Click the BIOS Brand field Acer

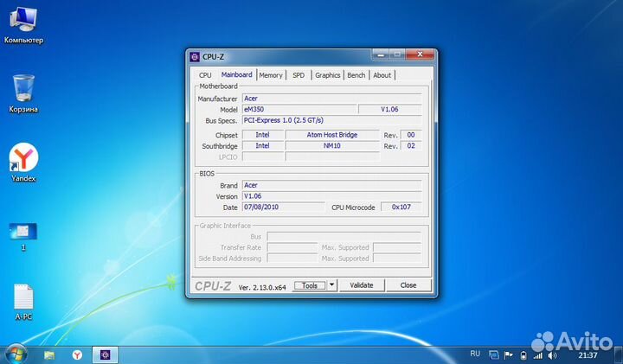click(331, 185)
